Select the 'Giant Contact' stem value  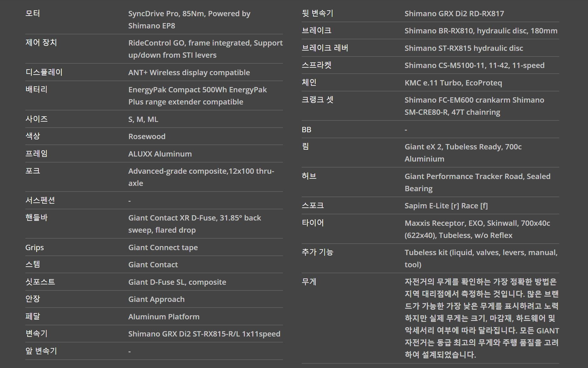coord(153,265)
